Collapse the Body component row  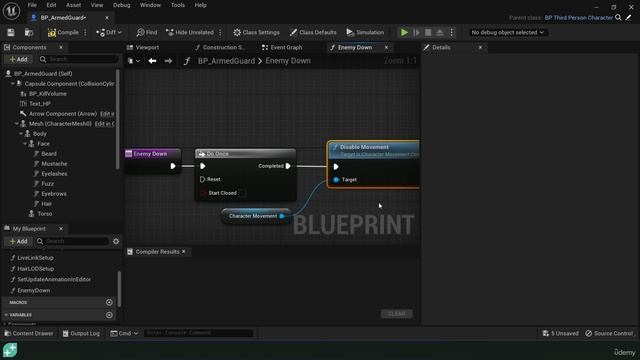pyautogui.click(x=21, y=133)
